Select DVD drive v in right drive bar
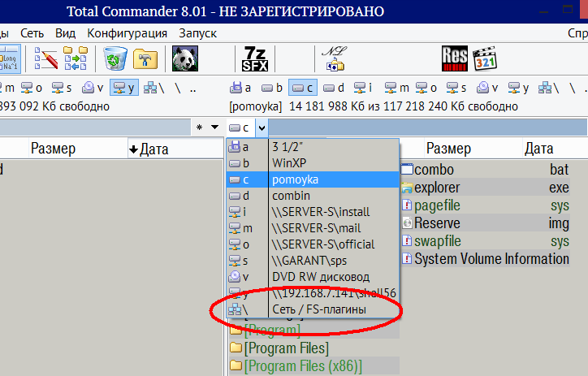Screen dimensions: 588x376 pos(487,88)
